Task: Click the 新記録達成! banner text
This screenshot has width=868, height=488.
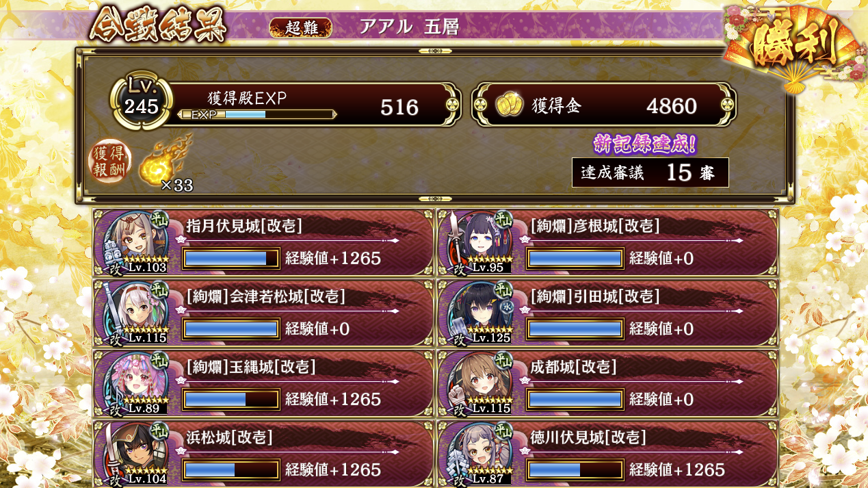Action: click(644, 144)
